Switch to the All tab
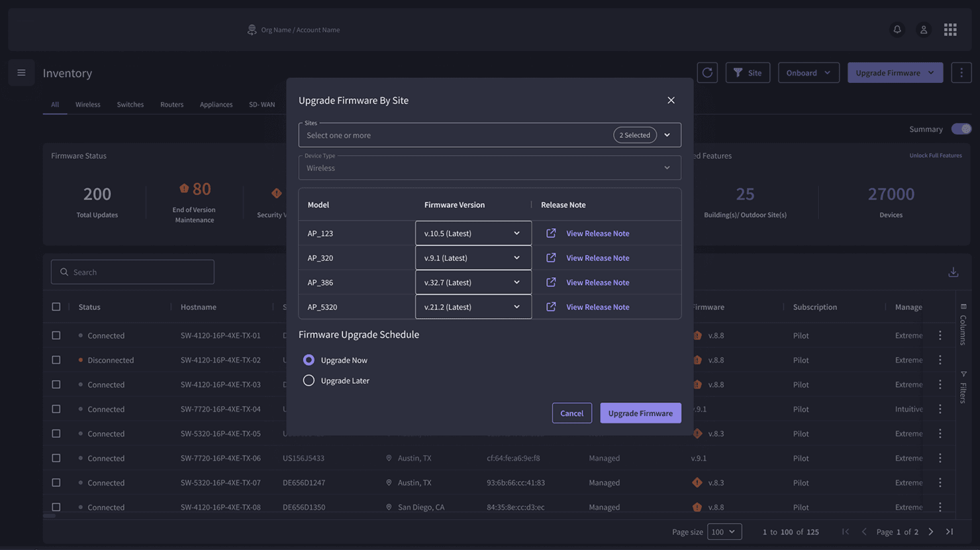The height and width of the screenshot is (550, 980). coord(55,104)
